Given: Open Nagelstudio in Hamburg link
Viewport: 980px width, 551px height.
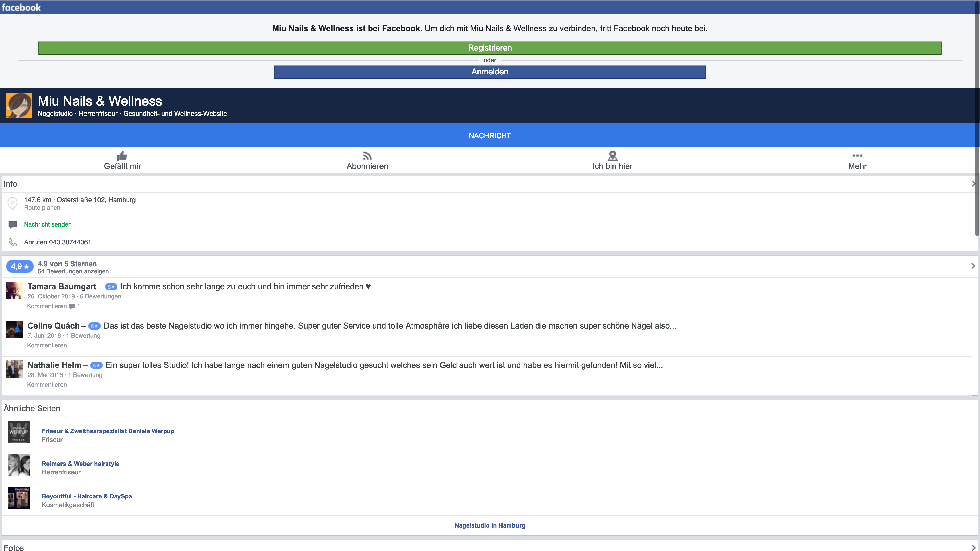Looking at the screenshot, I should point(490,525).
